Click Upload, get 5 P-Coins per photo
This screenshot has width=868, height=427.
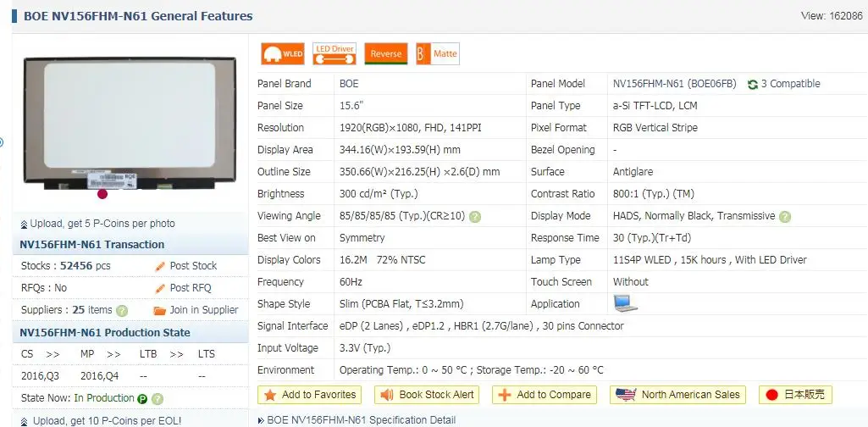click(102, 224)
